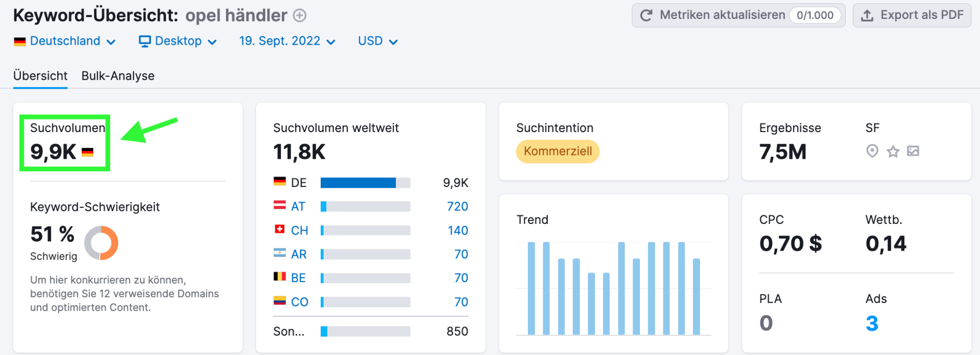Click the AR country link

coord(299,254)
